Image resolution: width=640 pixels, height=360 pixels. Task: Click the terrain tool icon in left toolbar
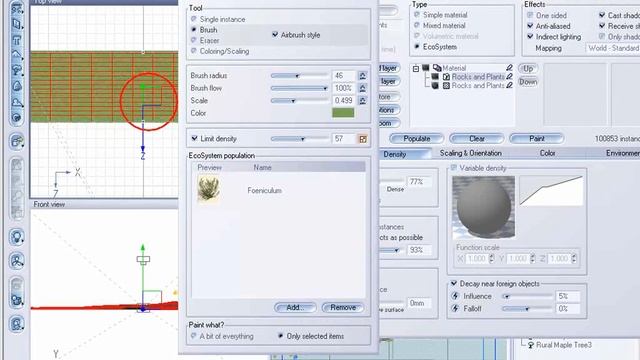[17, 56]
